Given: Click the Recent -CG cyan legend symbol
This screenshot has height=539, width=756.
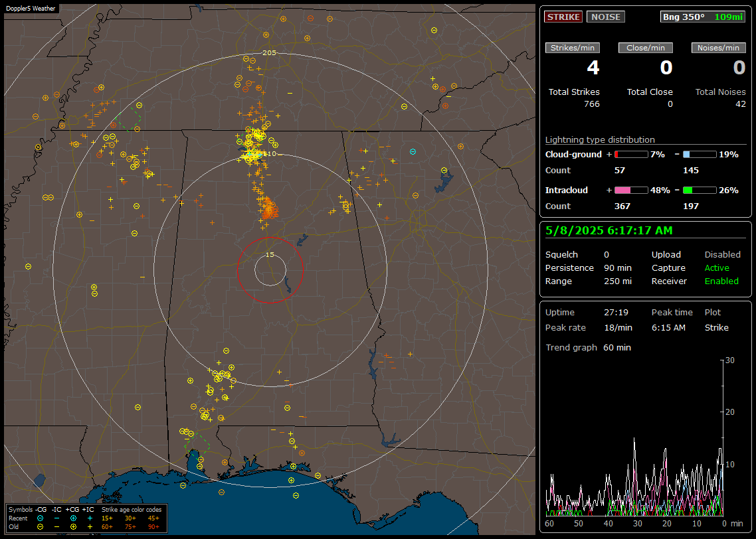Looking at the screenshot, I should point(41,518).
